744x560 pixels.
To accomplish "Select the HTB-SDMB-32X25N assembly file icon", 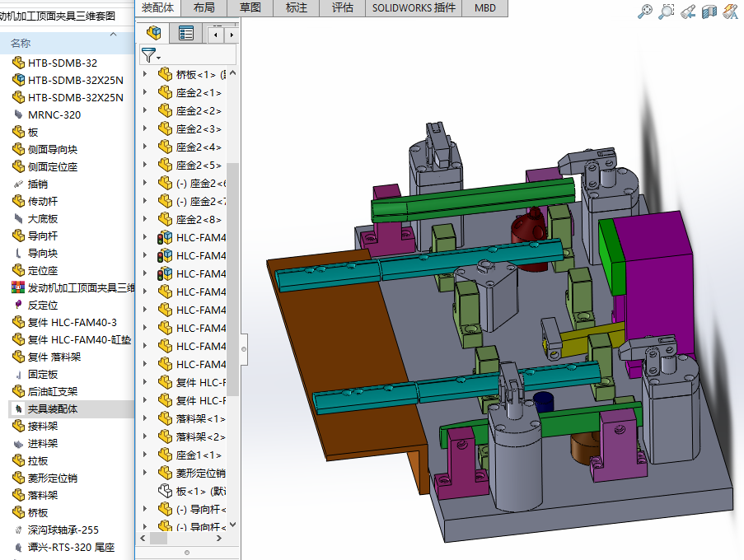I will tap(18, 80).
